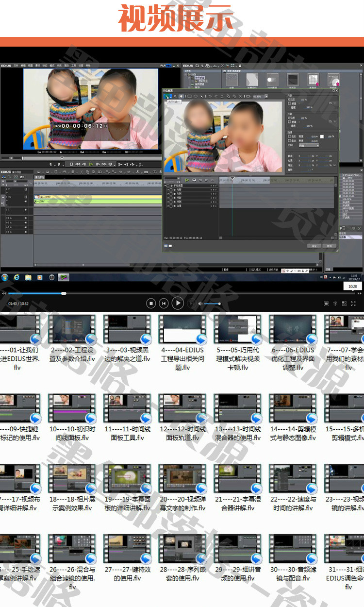Mute audio using the speaker icon
The height and width of the screenshot is (607, 364).
coord(199,303)
